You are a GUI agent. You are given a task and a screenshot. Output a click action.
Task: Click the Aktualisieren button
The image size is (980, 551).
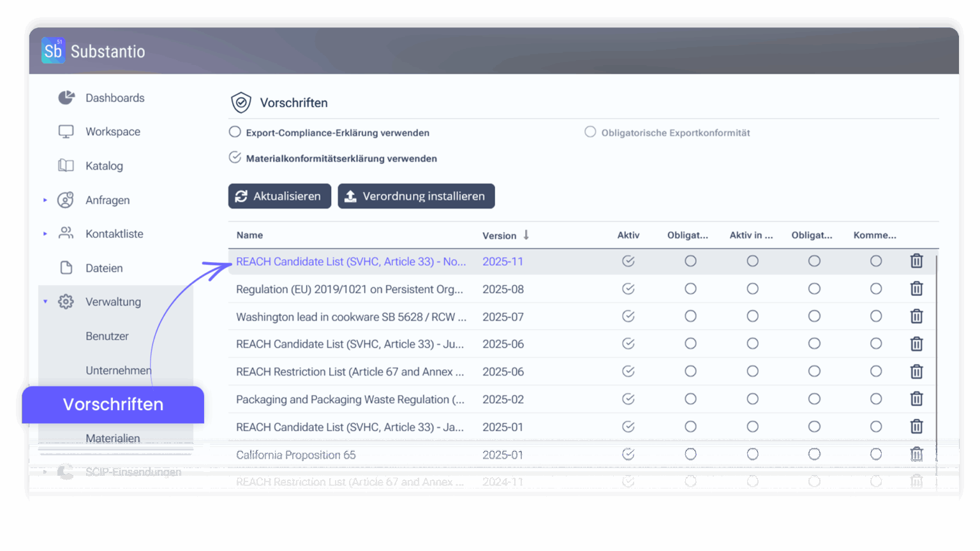pos(279,196)
